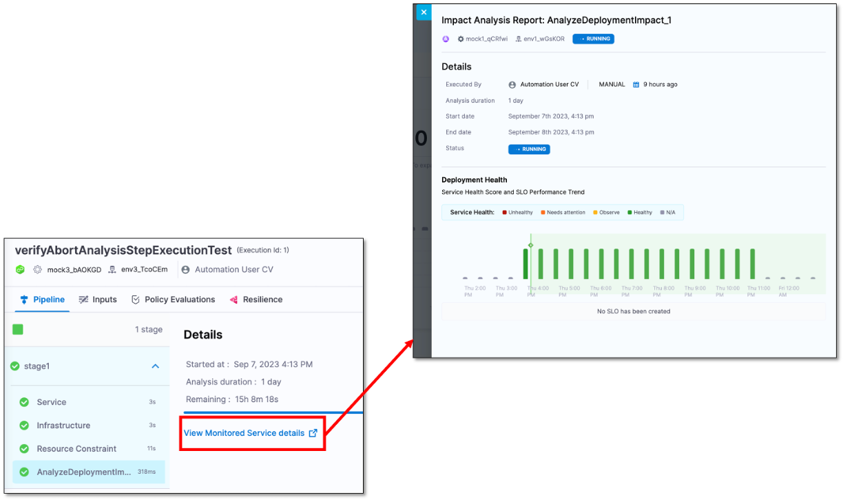This screenshot has height=504, width=843.
Task: Click the service gear icon next to mock3_bAOKGD
Action: pyautogui.click(x=38, y=270)
